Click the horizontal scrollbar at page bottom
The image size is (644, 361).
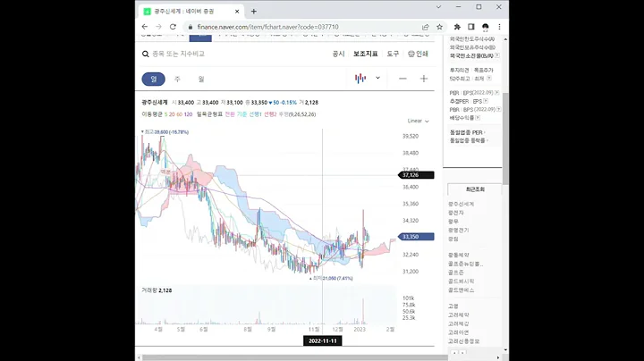tap(295, 357)
